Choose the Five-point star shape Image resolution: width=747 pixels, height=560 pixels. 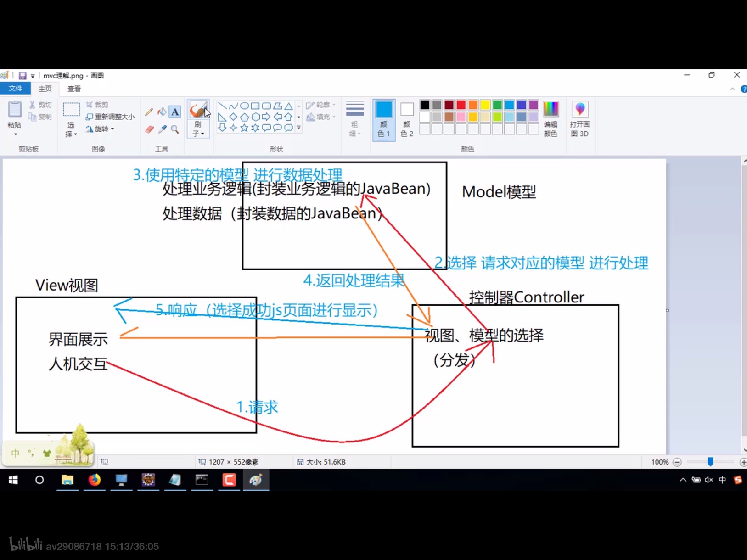pos(244,128)
